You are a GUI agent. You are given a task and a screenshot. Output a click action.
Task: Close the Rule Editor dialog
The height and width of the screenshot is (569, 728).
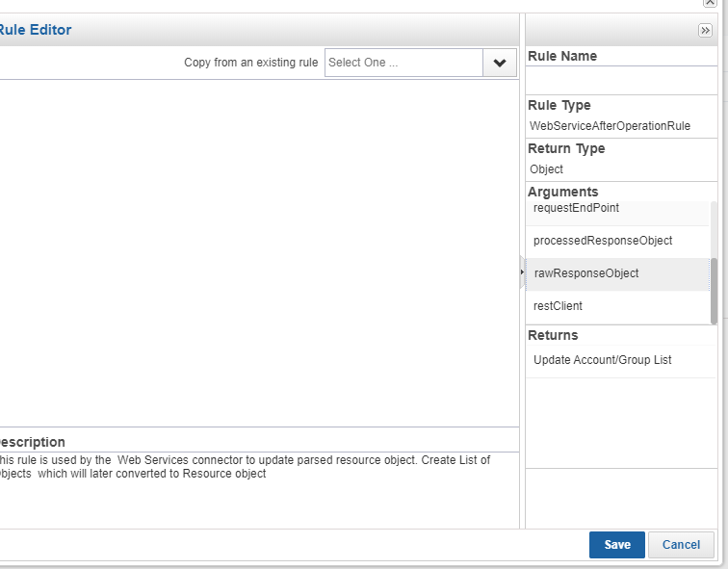709,4
